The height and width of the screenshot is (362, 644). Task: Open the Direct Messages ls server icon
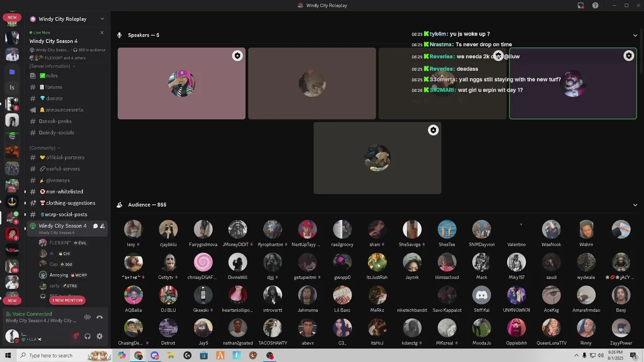pyautogui.click(x=12, y=87)
